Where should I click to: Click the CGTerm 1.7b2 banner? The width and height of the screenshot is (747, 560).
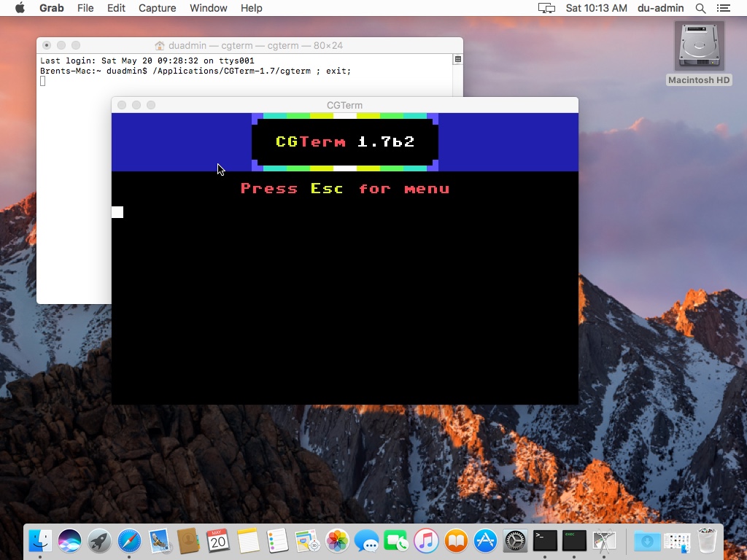(345, 141)
